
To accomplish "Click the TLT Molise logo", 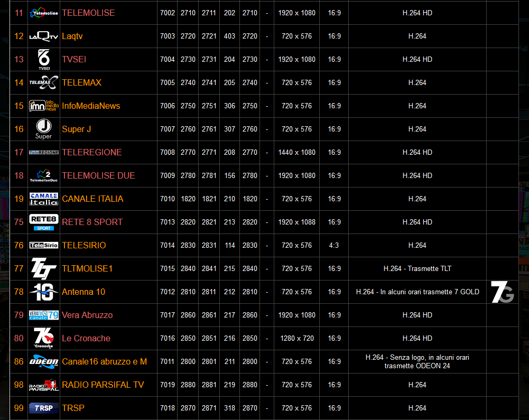I will point(44,268).
